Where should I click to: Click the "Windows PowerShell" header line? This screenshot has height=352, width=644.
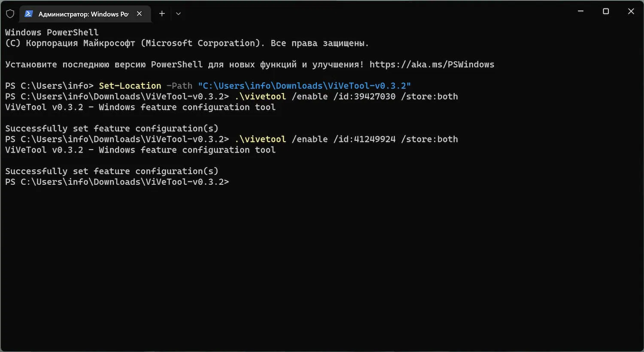[52, 33]
